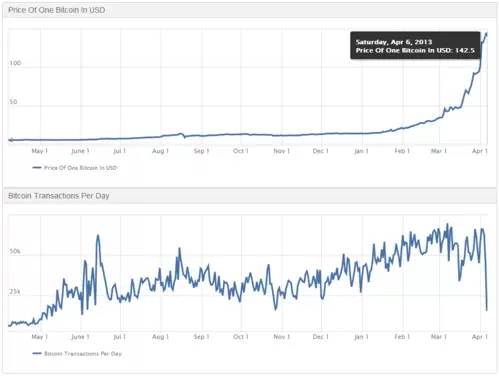
Task: Click the '25k' value on transactions y-axis
Action: coord(15,292)
